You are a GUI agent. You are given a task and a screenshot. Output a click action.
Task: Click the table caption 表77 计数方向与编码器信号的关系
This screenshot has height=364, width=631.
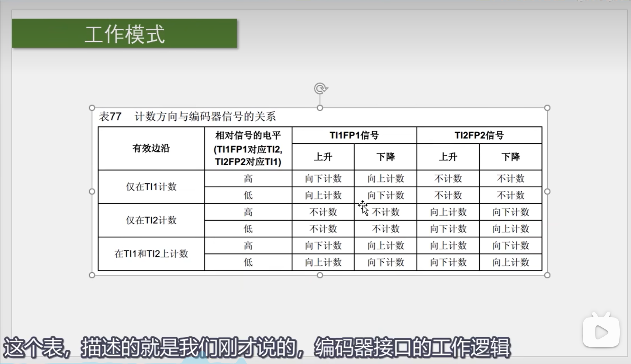(187, 116)
